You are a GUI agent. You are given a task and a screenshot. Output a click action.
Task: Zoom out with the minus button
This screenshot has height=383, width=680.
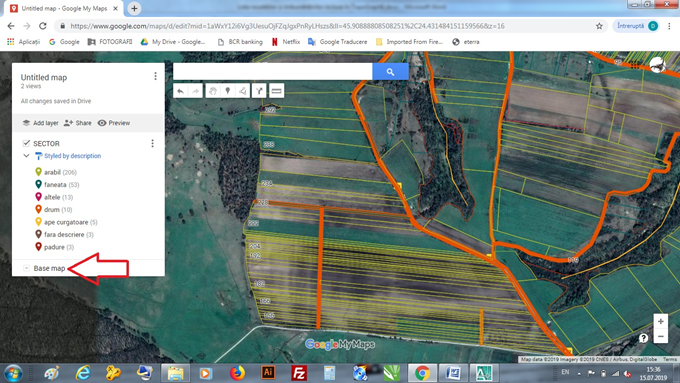pos(660,336)
